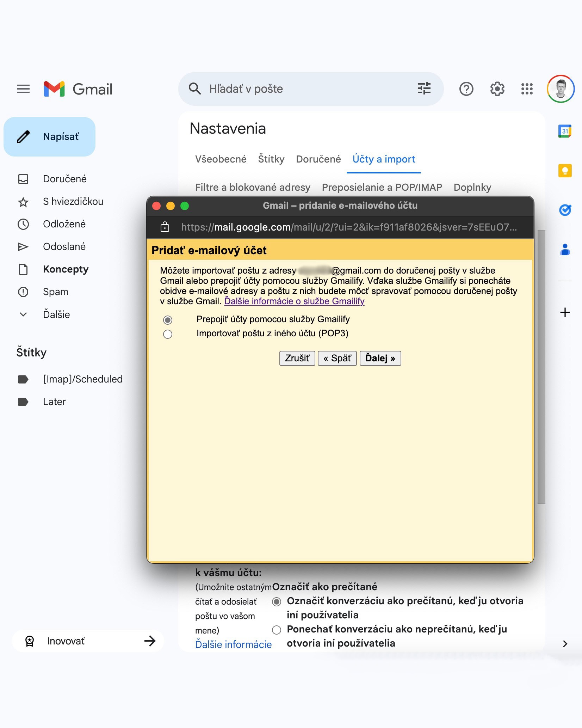The height and width of the screenshot is (728, 582).
Task: Open the main menu hamburger icon
Action: [x=23, y=89]
